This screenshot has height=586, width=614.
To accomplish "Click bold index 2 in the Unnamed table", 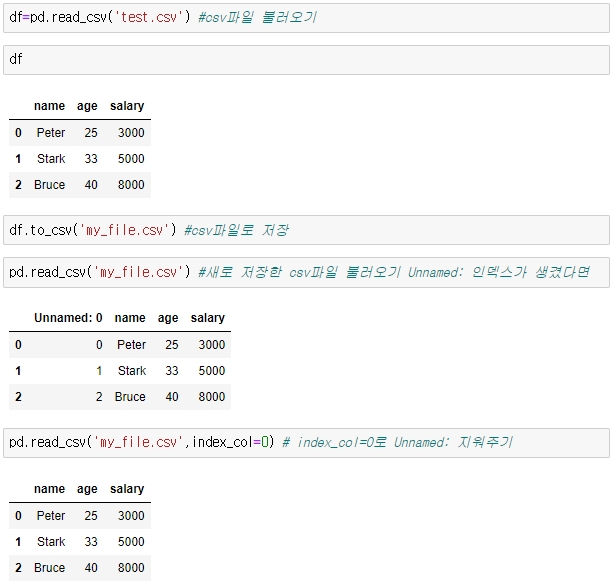I will click(18, 396).
